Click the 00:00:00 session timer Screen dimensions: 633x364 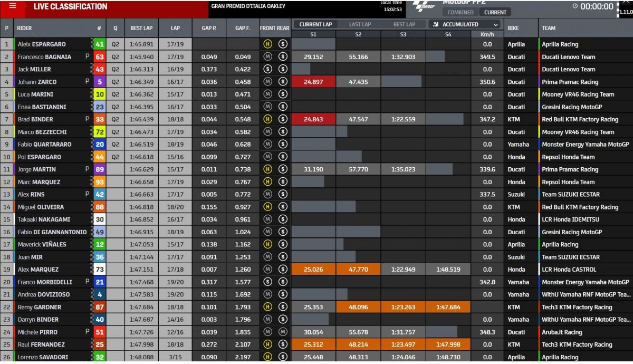click(597, 6)
